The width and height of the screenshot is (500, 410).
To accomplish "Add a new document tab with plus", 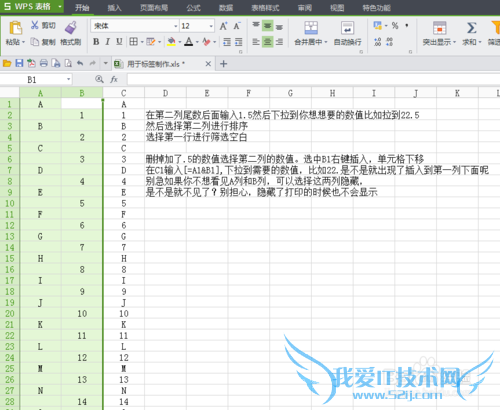I will (x=224, y=64).
